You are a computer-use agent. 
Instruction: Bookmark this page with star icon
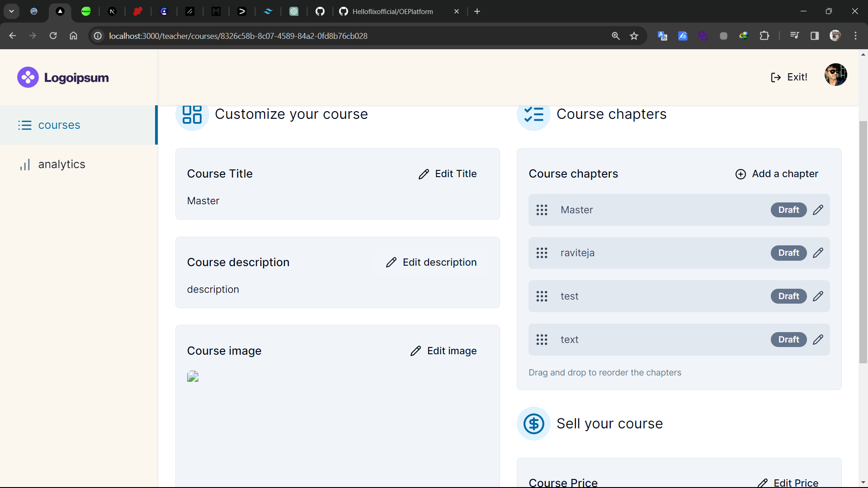(x=634, y=36)
